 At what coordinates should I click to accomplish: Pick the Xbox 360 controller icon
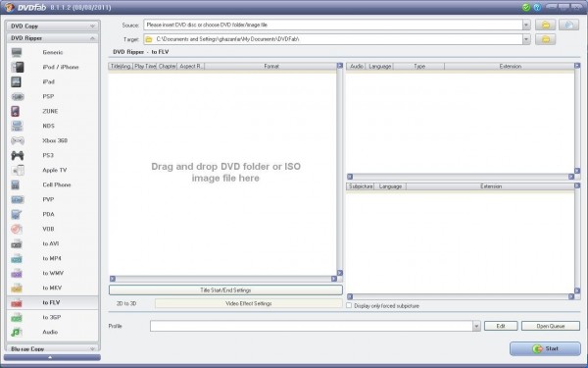tap(18, 140)
